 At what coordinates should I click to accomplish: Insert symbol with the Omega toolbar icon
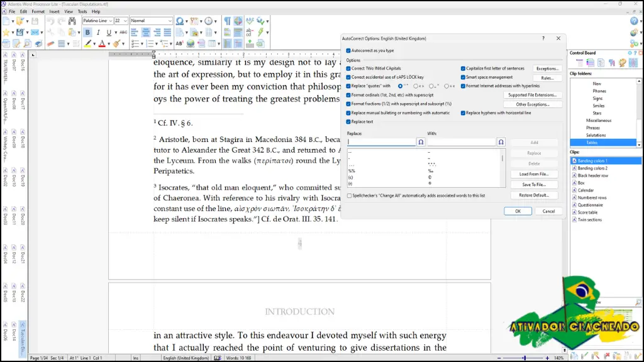coord(179,21)
